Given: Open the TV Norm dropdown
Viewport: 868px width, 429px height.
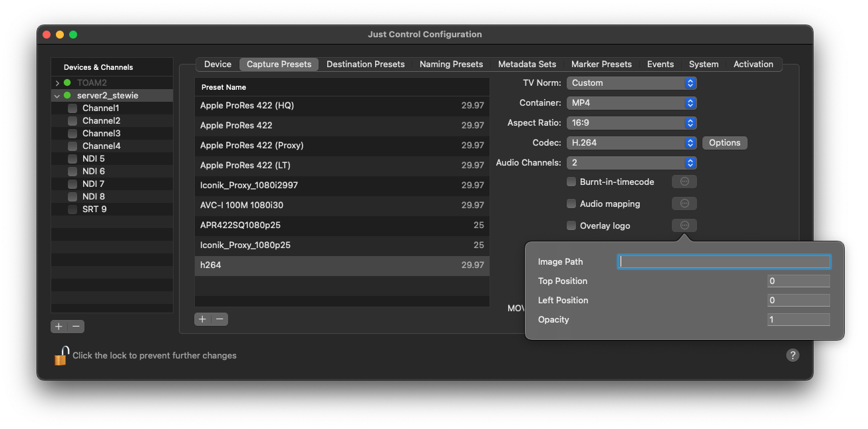Looking at the screenshot, I should tap(631, 83).
